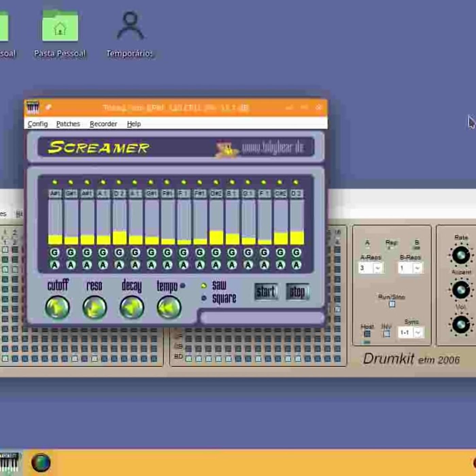
Task: Launch the globe icon in the taskbar
Action: coord(41,463)
